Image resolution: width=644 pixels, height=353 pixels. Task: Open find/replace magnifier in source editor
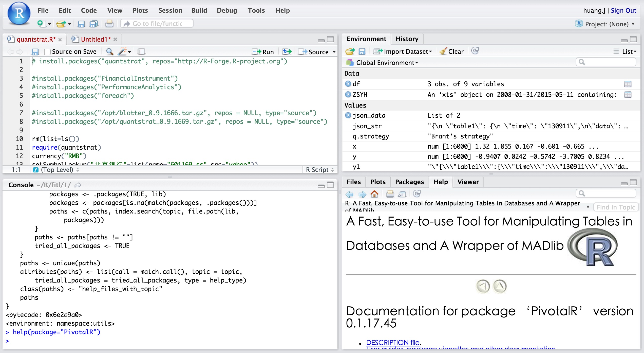click(109, 52)
